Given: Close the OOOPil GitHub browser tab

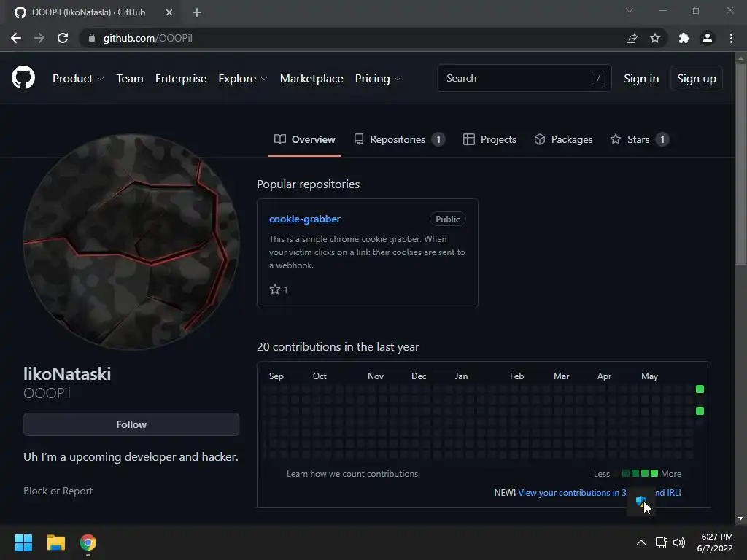Looking at the screenshot, I should 169,12.
